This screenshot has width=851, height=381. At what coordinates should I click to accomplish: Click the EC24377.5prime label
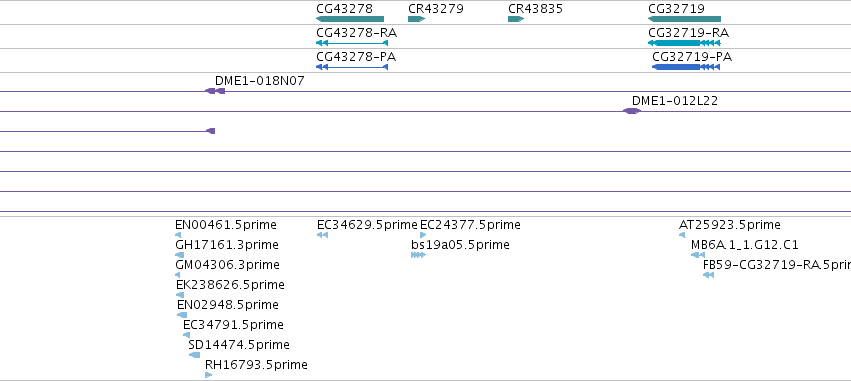coord(470,225)
